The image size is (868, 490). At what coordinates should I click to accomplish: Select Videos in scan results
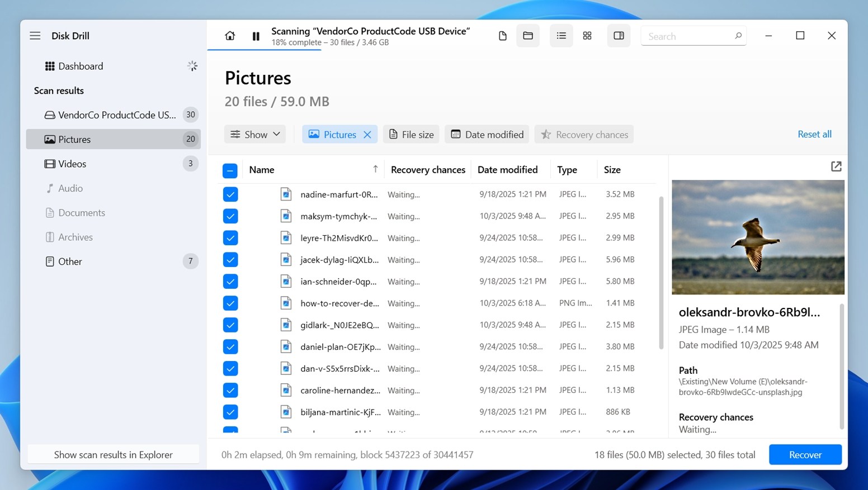72,164
